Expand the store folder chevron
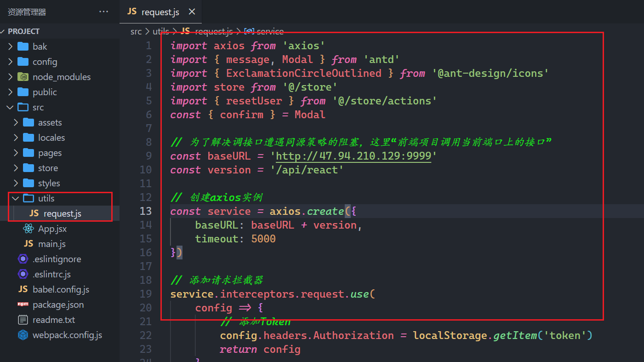Viewport: 644px width, 362px height. tap(16, 168)
